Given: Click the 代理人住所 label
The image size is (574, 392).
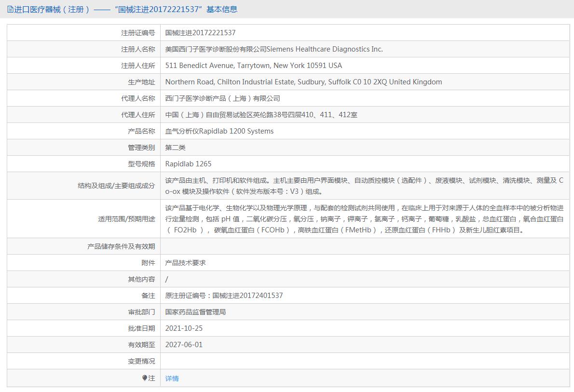Looking at the screenshot, I should point(138,115).
